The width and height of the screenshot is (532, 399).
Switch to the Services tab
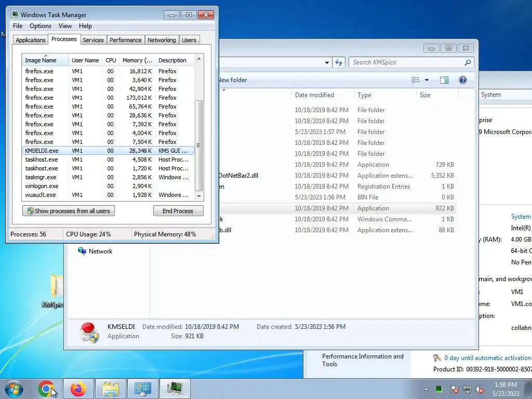coord(93,40)
